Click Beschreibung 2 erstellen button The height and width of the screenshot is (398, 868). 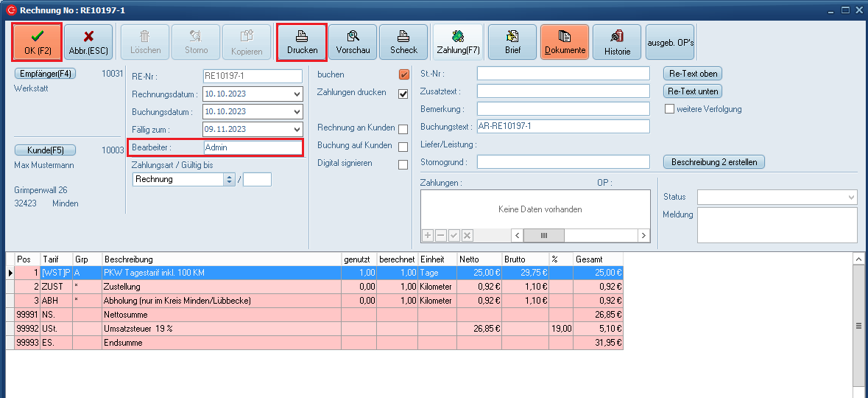[714, 162]
